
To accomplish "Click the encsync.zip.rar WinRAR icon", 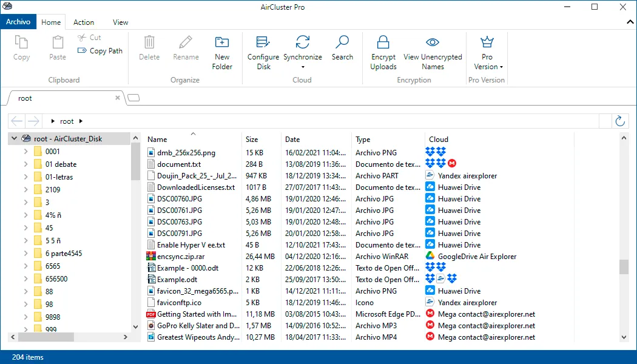I will click(150, 257).
